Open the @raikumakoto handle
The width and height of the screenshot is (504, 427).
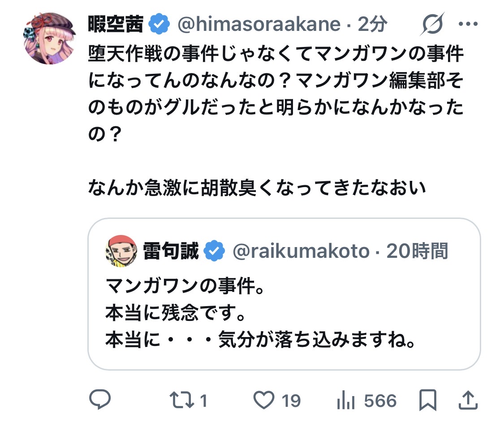pyautogui.click(x=301, y=251)
